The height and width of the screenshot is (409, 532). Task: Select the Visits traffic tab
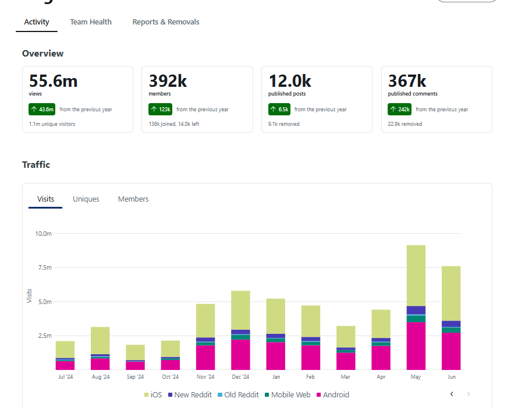click(x=45, y=199)
